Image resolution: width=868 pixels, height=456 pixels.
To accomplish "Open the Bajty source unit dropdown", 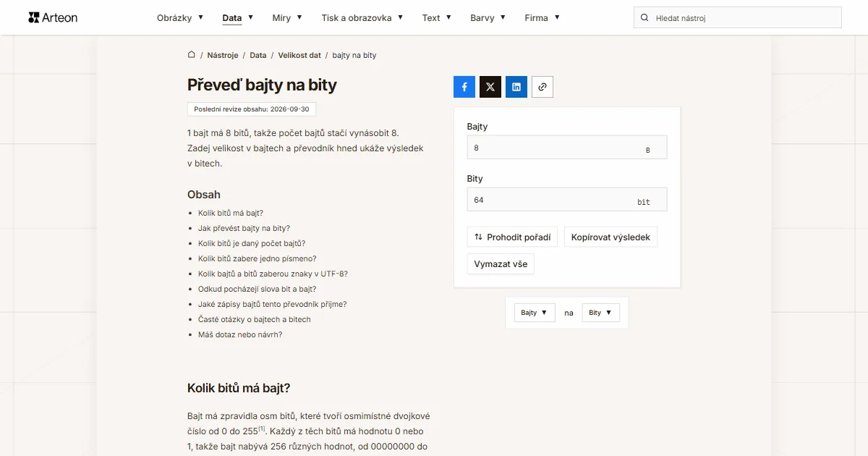I will (535, 313).
